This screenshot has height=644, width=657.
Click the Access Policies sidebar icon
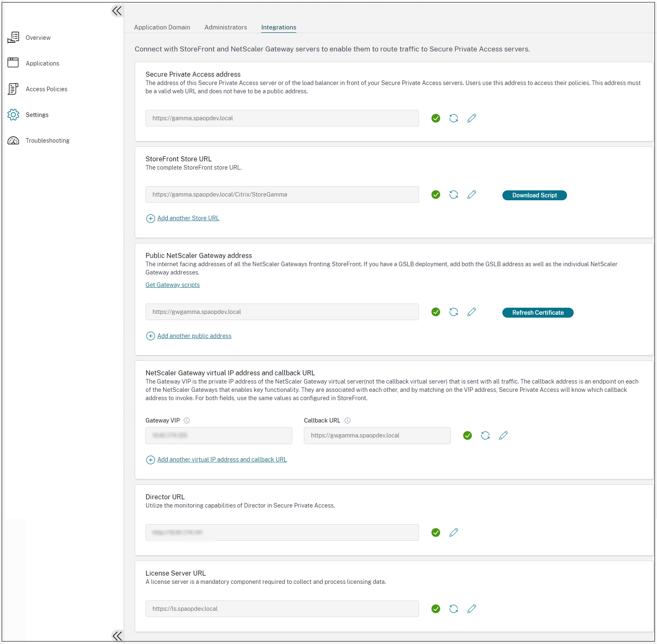(13, 89)
